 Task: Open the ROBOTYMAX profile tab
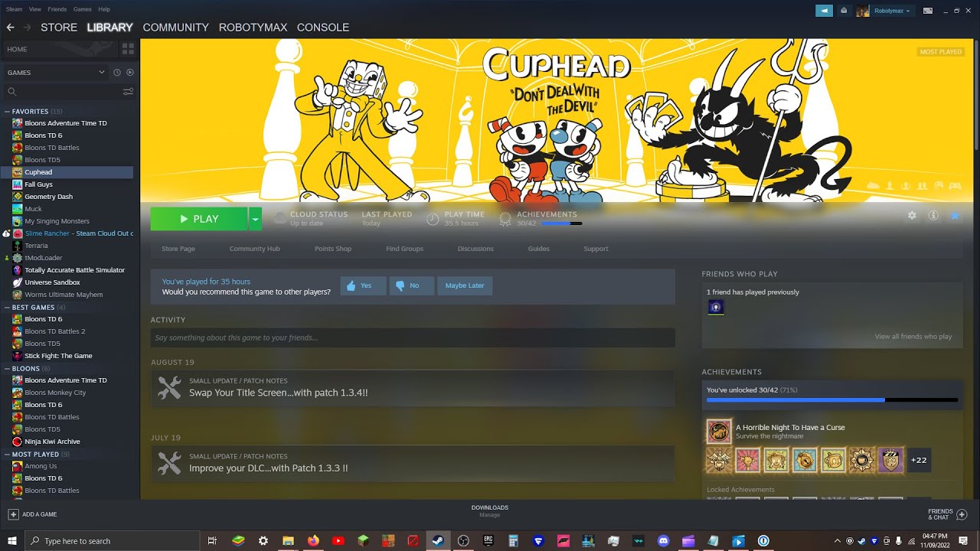pos(253,28)
